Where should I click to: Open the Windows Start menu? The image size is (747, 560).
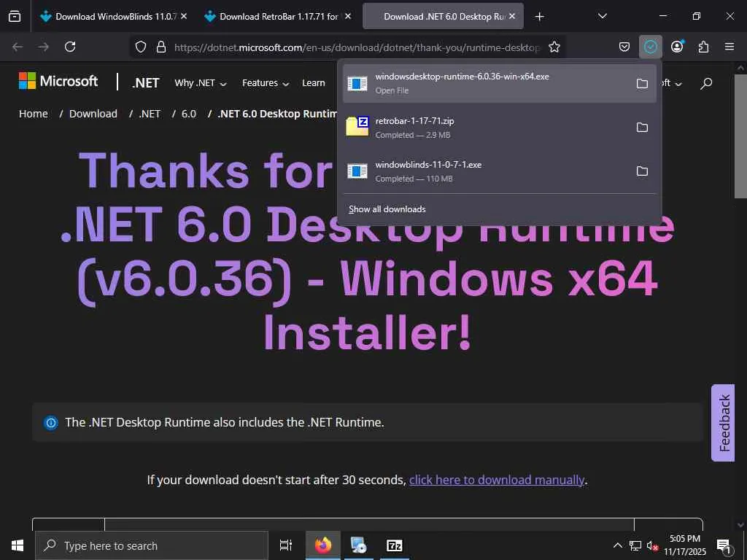click(18, 545)
